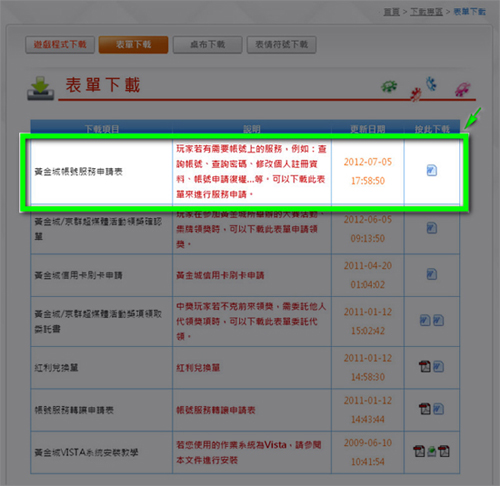The width and height of the screenshot is (500, 486).
Task: Go to 首頁 breadcrumb link
Action: click(391, 12)
